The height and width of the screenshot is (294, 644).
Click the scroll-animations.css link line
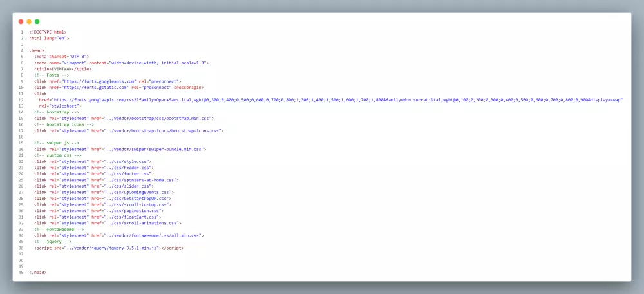point(108,223)
